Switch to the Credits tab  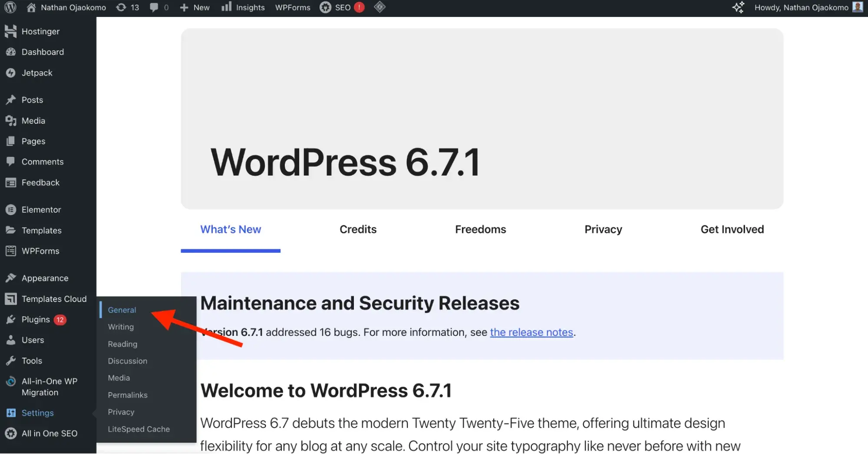[358, 229]
